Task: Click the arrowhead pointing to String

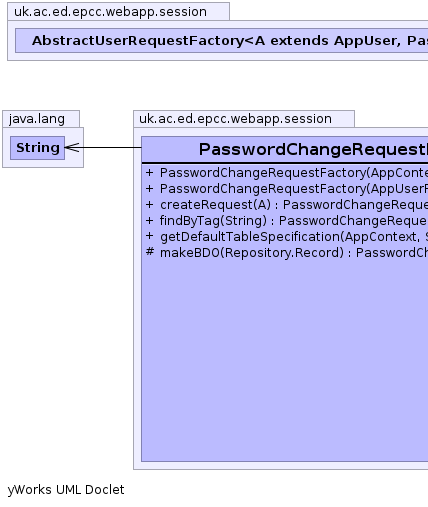Action: 72,147
